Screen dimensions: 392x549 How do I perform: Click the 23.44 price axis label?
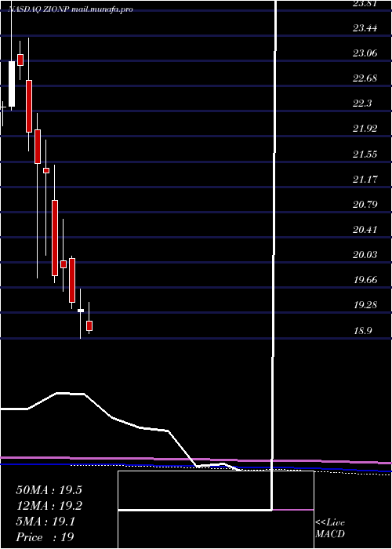tap(365, 28)
